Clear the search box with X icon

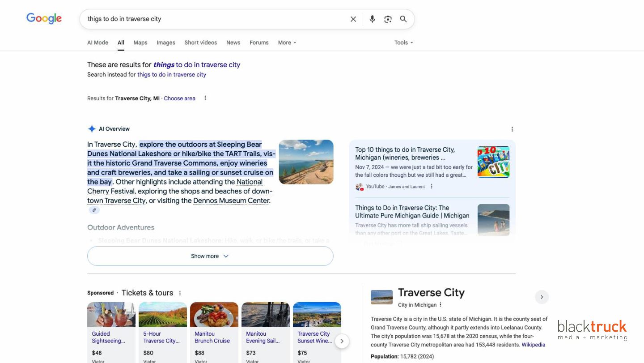click(353, 19)
